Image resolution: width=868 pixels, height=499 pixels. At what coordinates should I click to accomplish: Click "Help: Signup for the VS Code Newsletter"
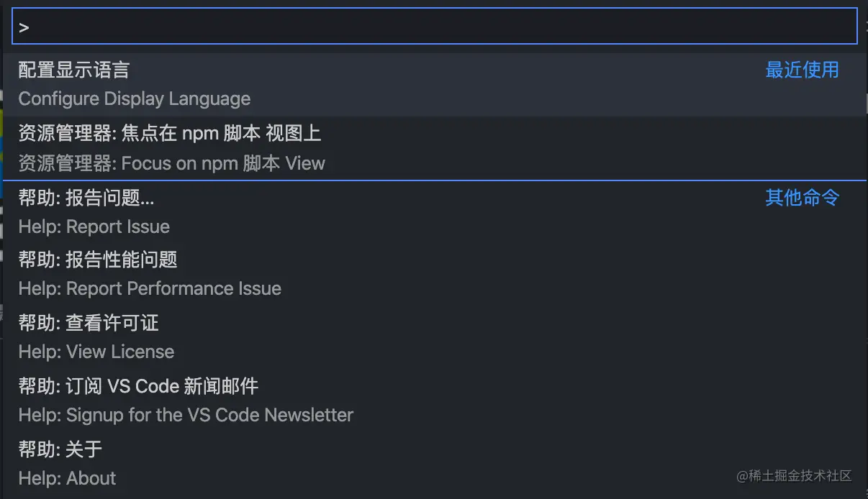[x=186, y=415]
